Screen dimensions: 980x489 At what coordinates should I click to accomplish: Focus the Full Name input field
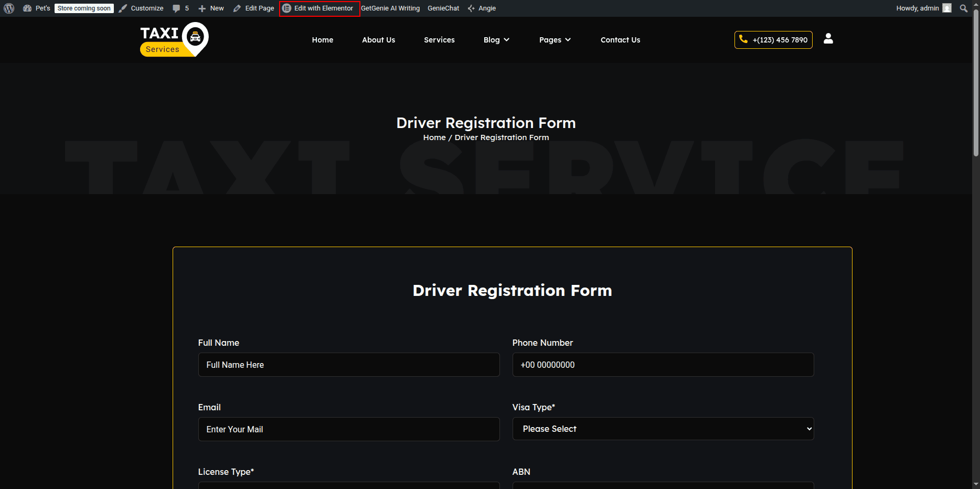point(349,365)
